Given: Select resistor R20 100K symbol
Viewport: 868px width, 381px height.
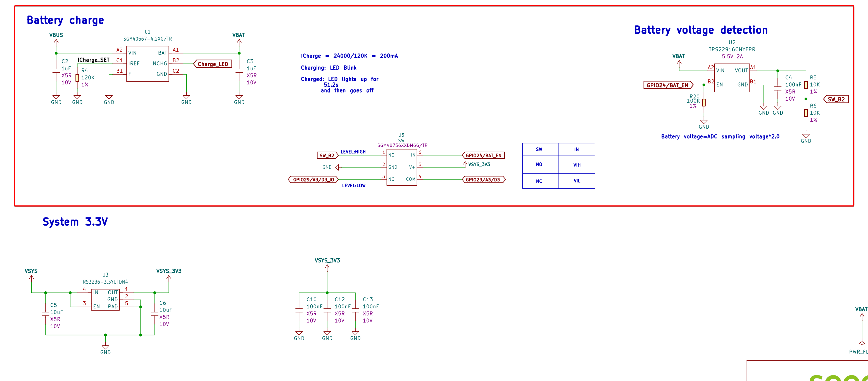Looking at the screenshot, I should pyautogui.click(x=704, y=102).
